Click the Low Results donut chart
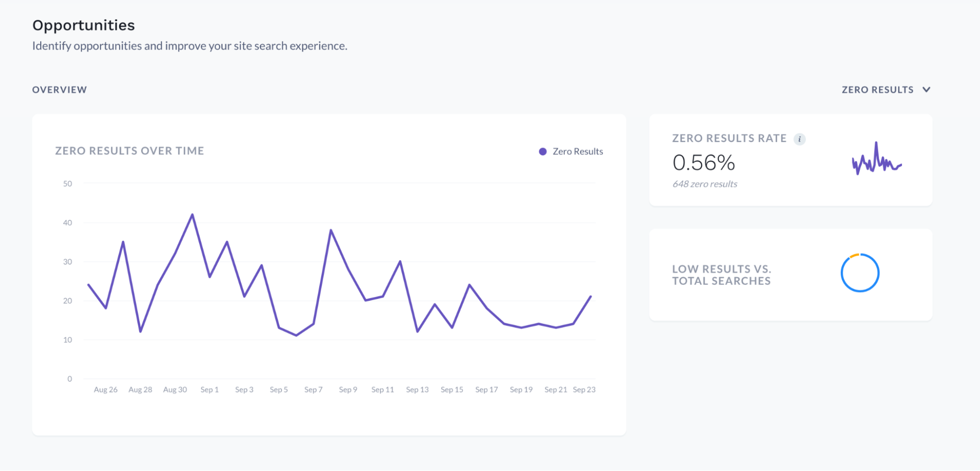The height and width of the screenshot is (471, 980). coord(860,273)
